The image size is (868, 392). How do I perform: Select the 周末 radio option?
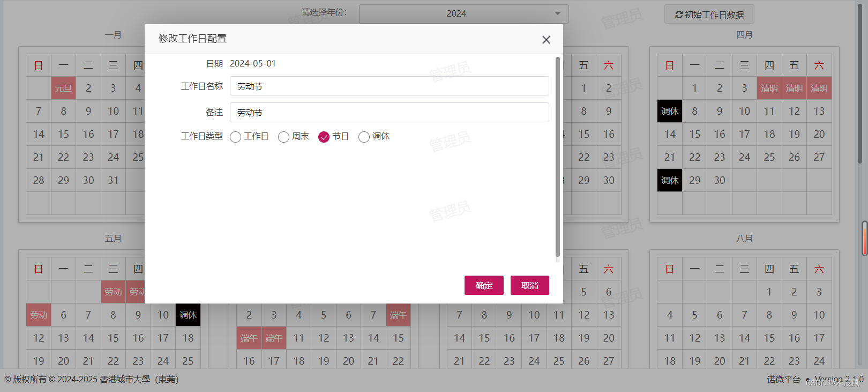click(283, 137)
